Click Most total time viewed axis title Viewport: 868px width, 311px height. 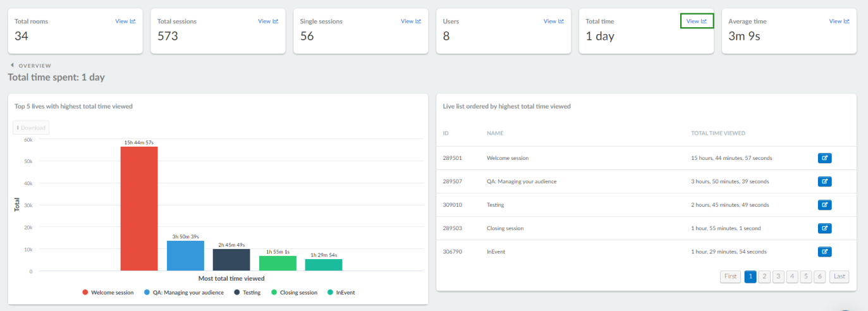click(x=231, y=278)
